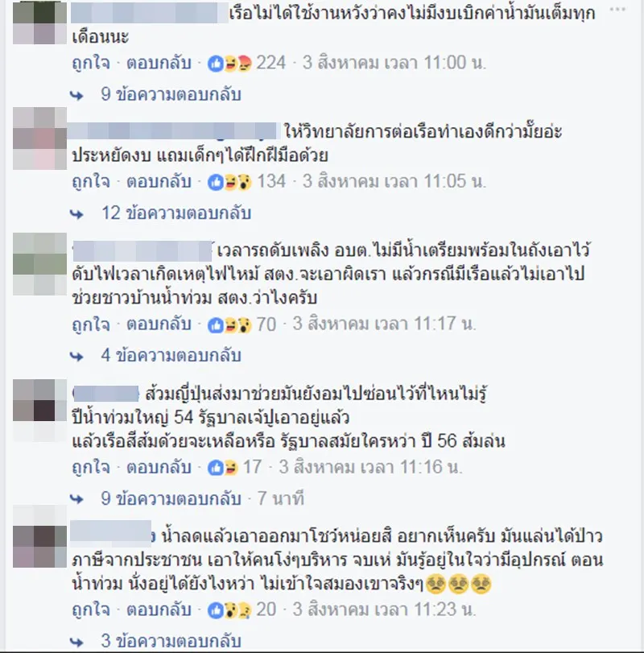
Task: Click reaction icons next to 70 count
Action: pos(229,324)
